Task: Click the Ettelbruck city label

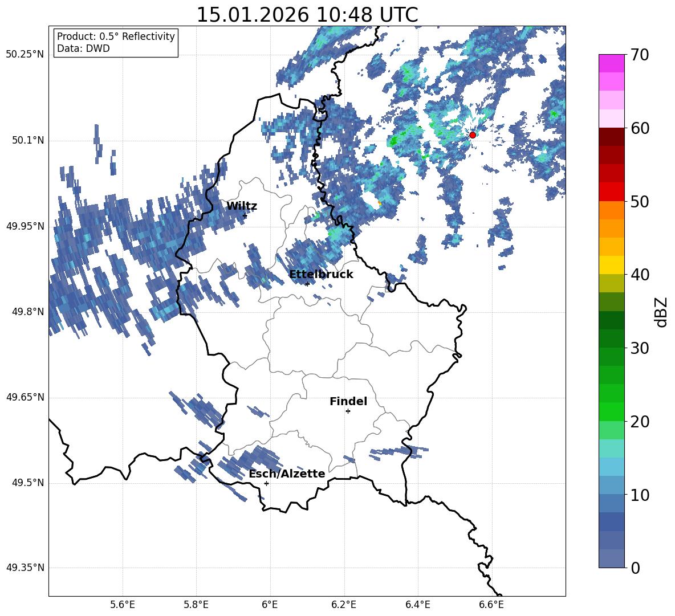Action: 321,275
